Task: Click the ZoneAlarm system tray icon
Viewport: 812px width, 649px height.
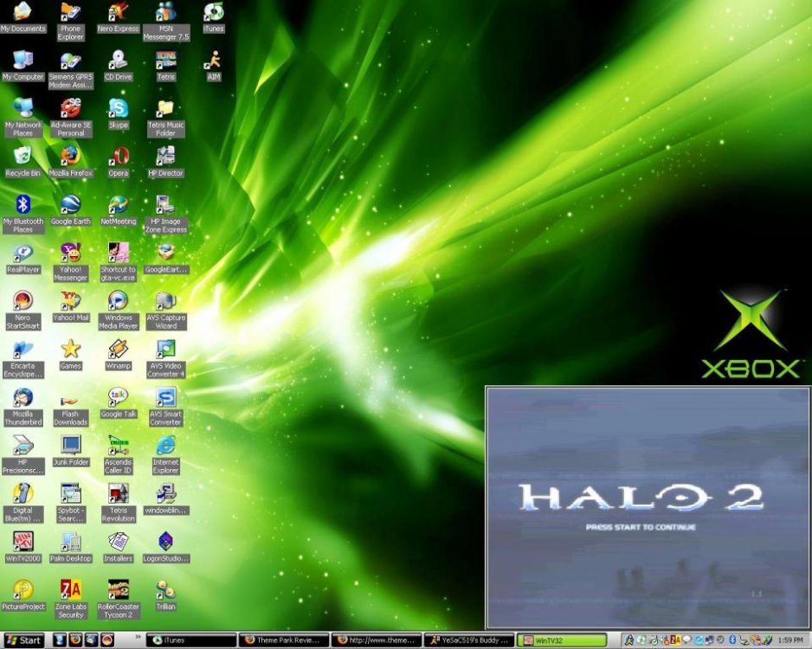Action: pos(673,639)
